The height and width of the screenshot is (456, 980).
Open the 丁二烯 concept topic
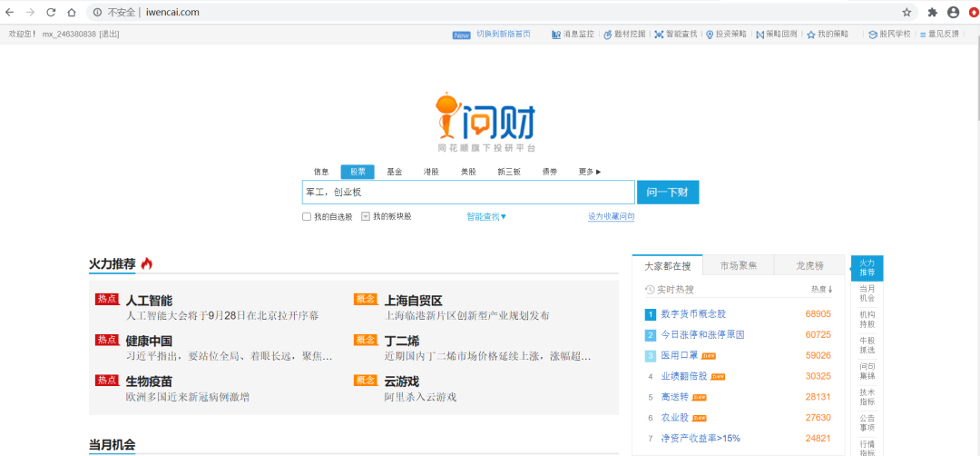(402, 341)
